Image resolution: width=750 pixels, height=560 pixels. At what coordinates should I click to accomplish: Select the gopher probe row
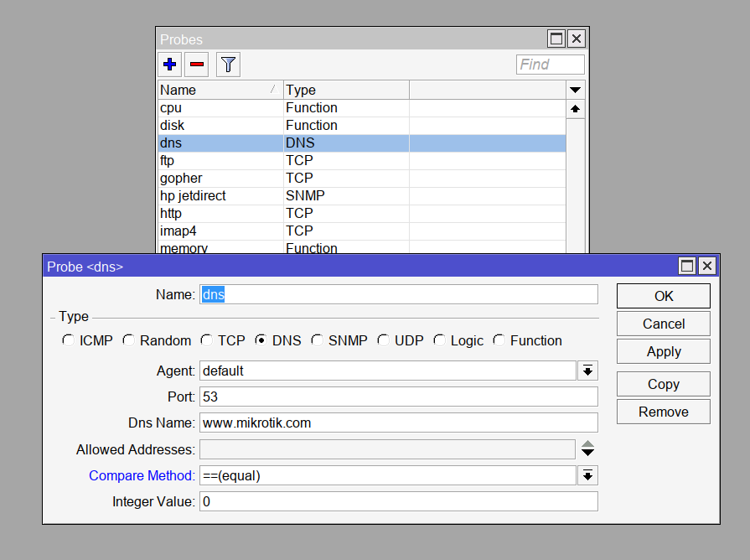tap(362, 178)
